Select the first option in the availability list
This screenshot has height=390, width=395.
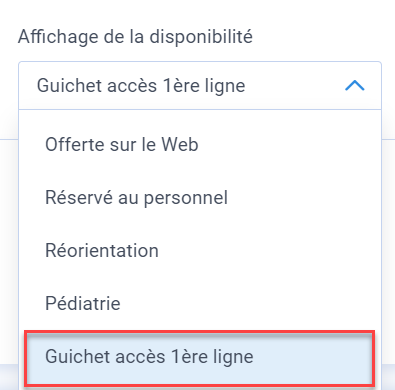[x=200, y=145]
